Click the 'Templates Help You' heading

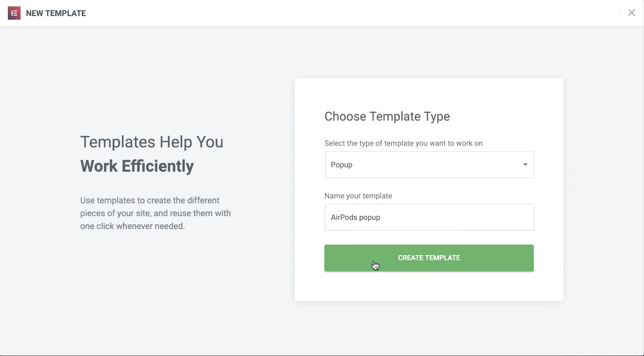152,142
